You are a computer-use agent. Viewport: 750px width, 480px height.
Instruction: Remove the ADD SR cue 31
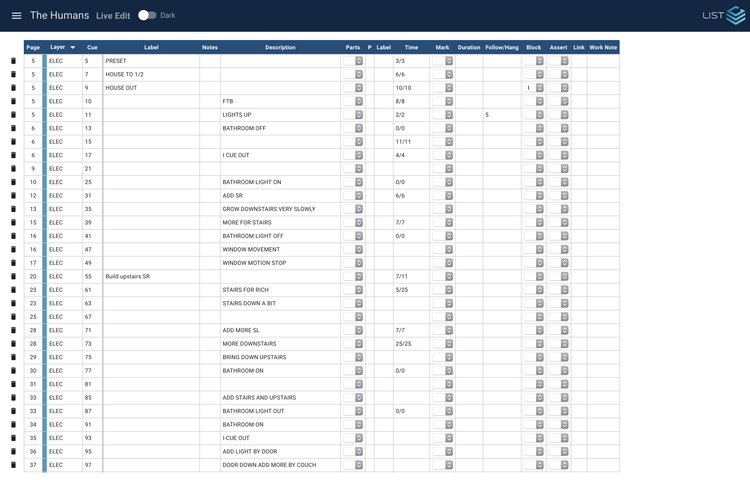pyautogui.click(x=13, y=196)
